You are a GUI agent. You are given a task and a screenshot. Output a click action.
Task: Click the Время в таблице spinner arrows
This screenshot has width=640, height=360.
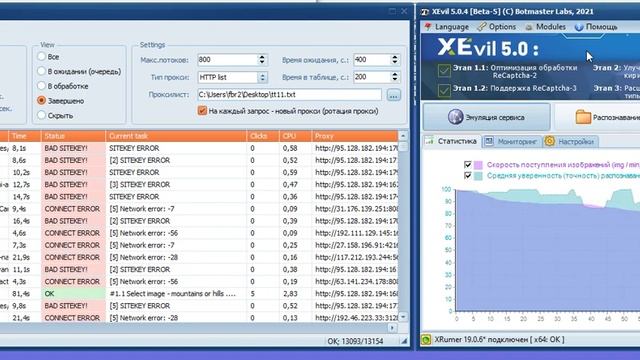(395, 77)
